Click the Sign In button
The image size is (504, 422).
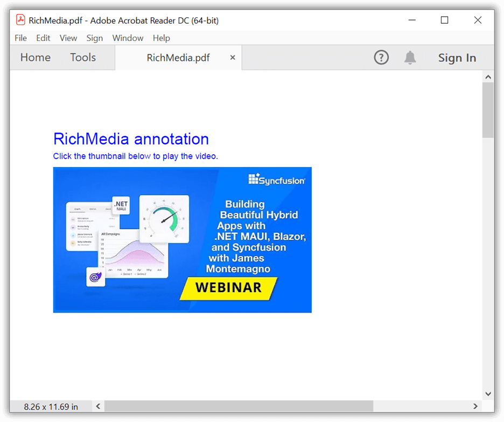coord(457,58)
